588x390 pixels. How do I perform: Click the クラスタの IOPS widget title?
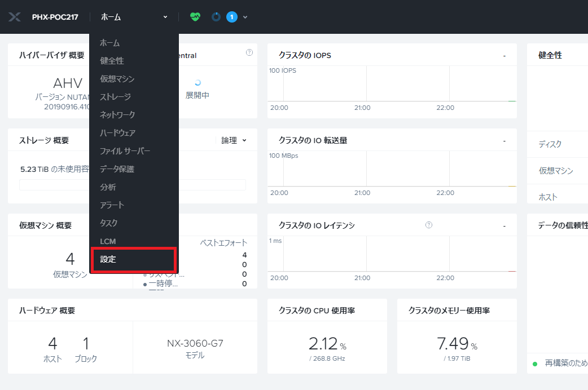pyautogui.click(x=305, y=55)
